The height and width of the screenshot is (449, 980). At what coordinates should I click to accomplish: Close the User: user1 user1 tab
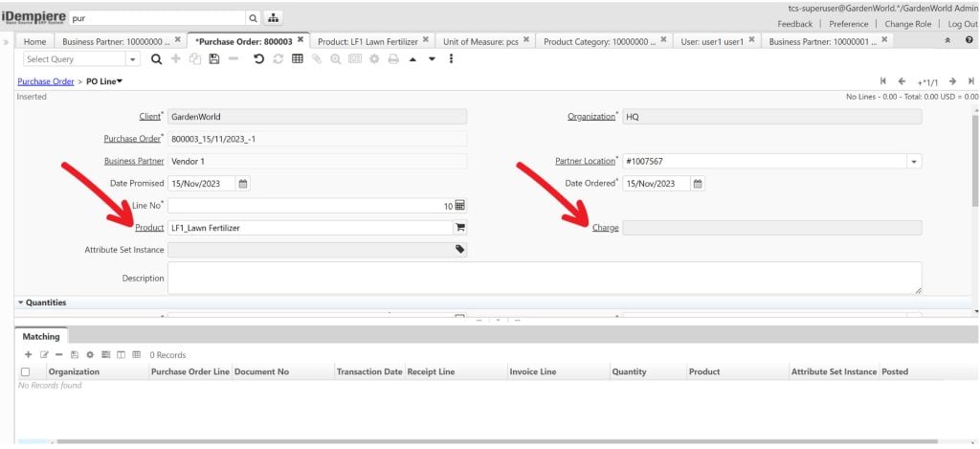[x=752, y=40]
